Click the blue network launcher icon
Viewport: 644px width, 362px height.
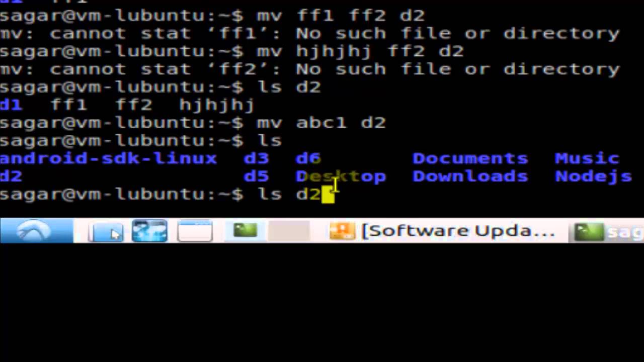tap(149, 231)
